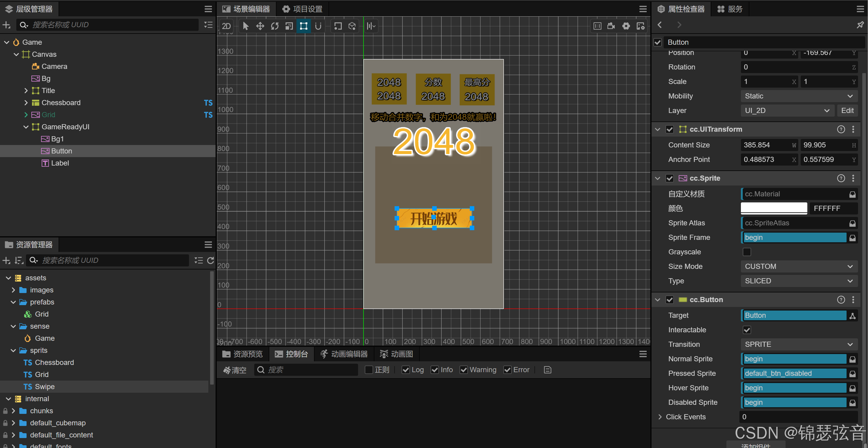The image size is (868, 448).
Task: Switch to the 项目设置 tab
Action: (x=302, y=9)
